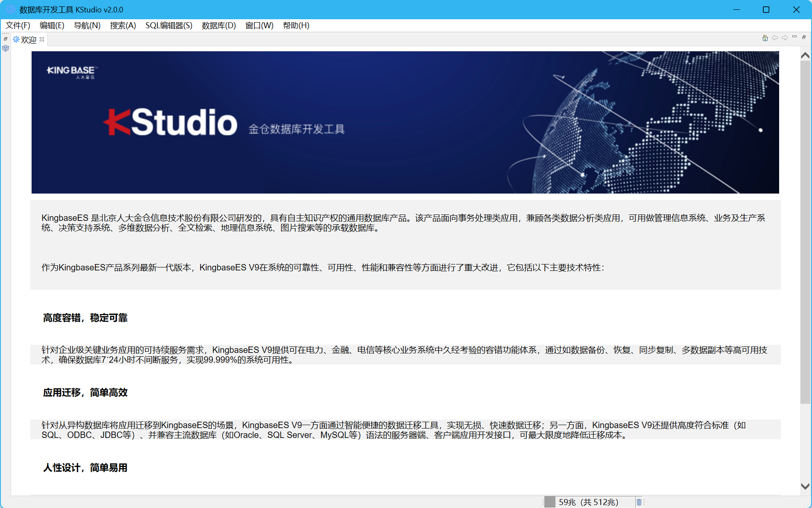Viewport: 812px width, 508px height.
Task: Open the 帮助(H) menu
Action: (x=296, y=26)
